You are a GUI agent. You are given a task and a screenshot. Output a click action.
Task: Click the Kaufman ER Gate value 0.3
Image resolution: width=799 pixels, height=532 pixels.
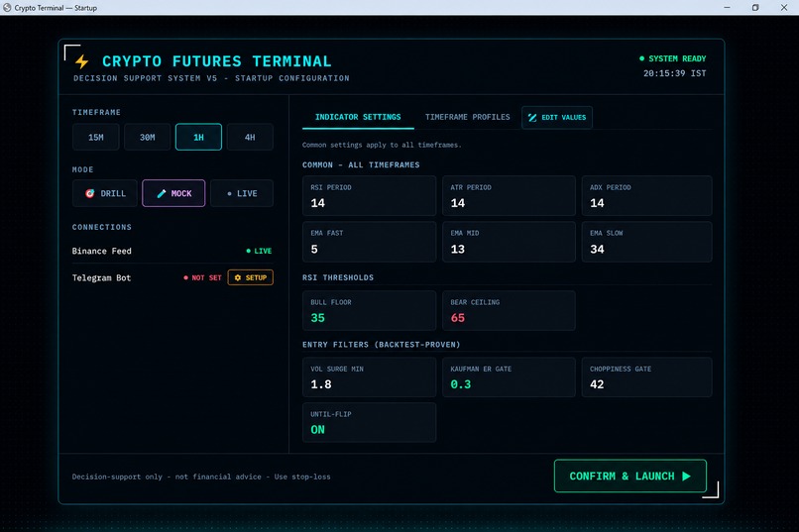(461, 384)
